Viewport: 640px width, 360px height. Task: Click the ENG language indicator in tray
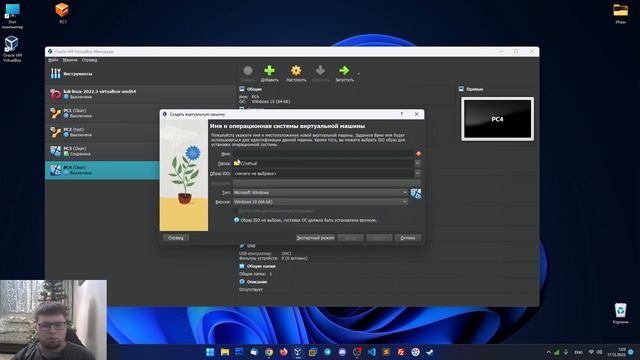point(578,352)
